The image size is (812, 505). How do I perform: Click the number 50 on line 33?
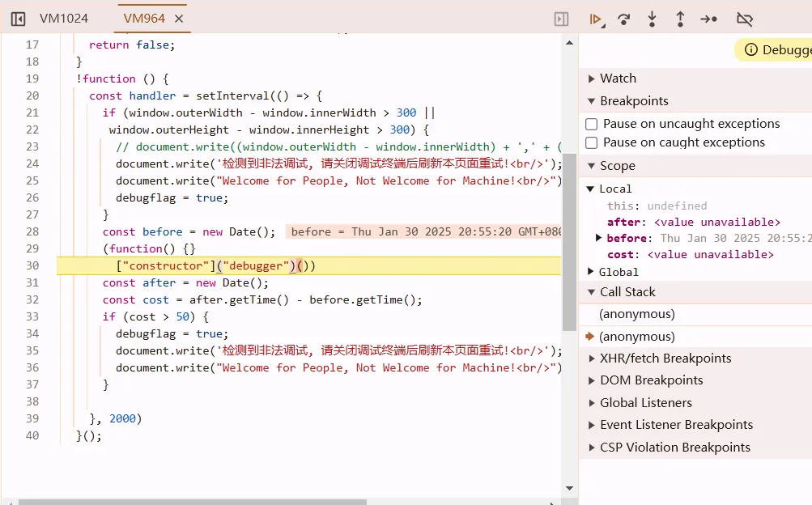click(182, 316)
